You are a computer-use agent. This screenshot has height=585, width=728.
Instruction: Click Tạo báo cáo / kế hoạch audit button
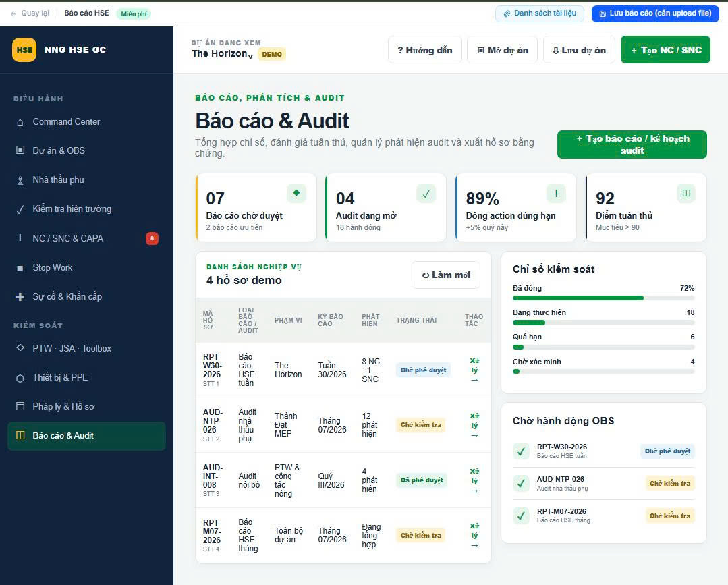632,144
